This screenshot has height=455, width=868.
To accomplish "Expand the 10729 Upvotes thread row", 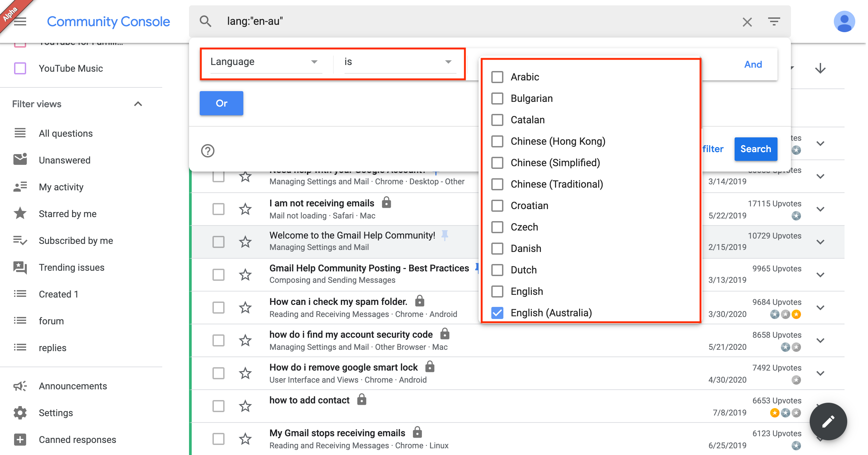I will [820, 242].
